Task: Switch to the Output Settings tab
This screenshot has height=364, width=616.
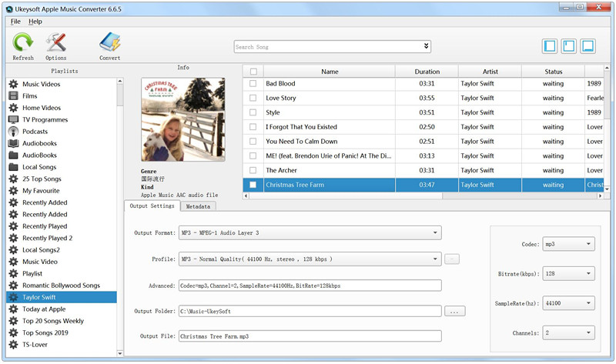Action: 152,205
